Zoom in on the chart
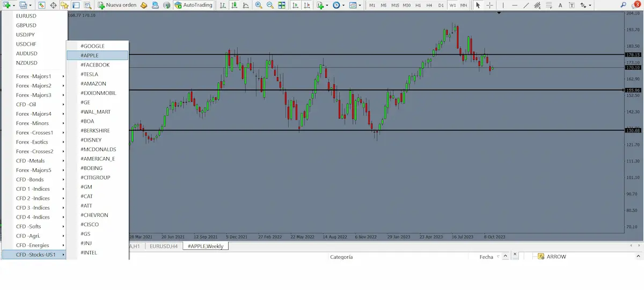Viewport: 644px width, 290px height. tap(259, 5)
